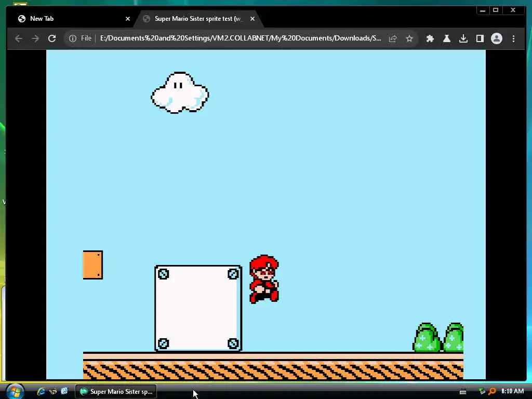Close the Super Mario Sister sprite test tab
The image size is (532, 399).
tap(252, 19)
